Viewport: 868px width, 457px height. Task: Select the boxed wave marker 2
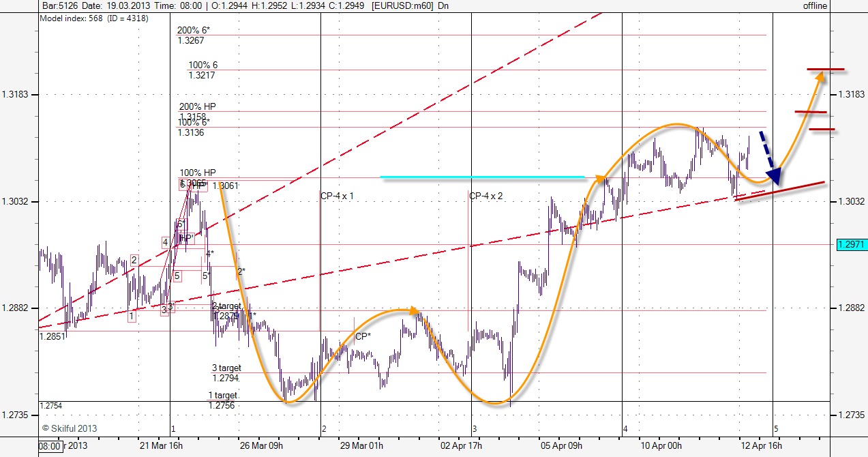[134, 260]
